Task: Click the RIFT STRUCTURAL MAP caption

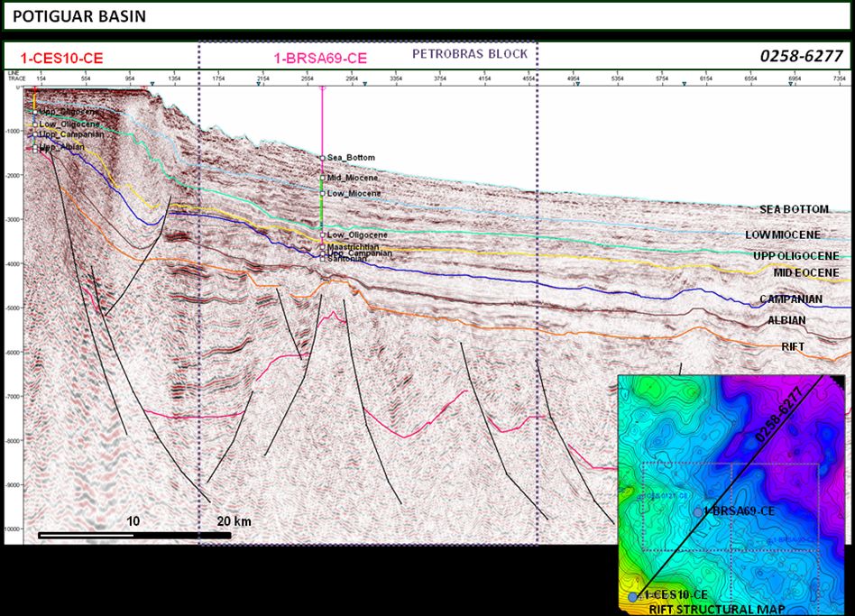Action: 718,610
